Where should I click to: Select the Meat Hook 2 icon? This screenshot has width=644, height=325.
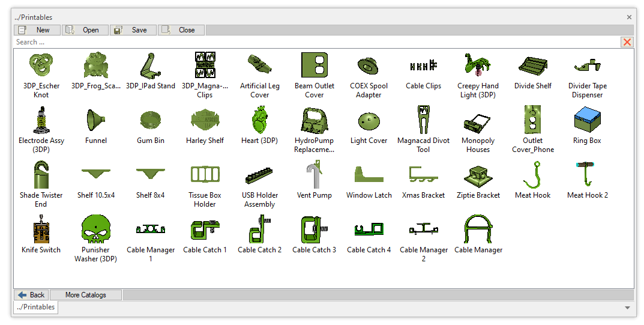coord(587,174)
